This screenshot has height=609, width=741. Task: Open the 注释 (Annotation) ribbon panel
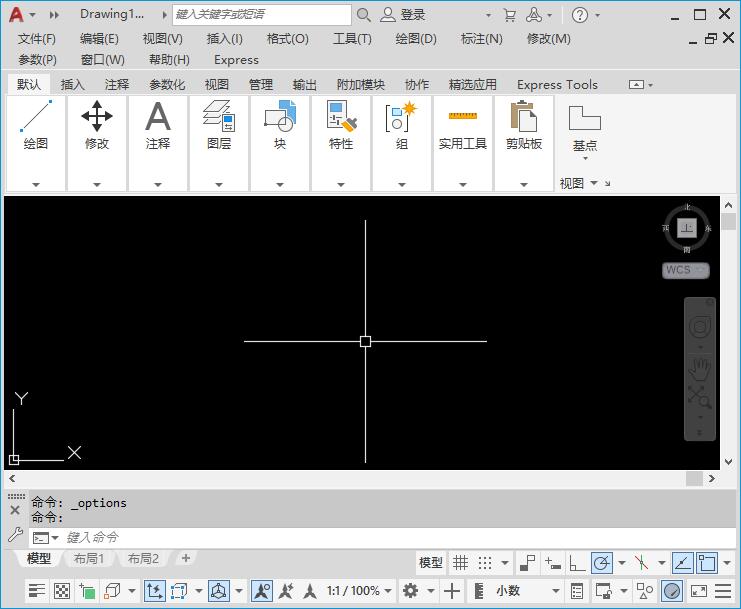pos(158,125)
